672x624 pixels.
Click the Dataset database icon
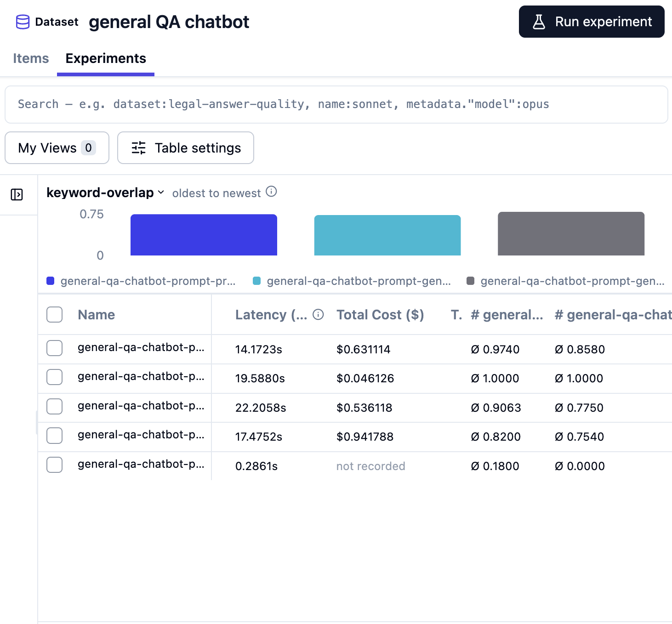pos(23,22)
